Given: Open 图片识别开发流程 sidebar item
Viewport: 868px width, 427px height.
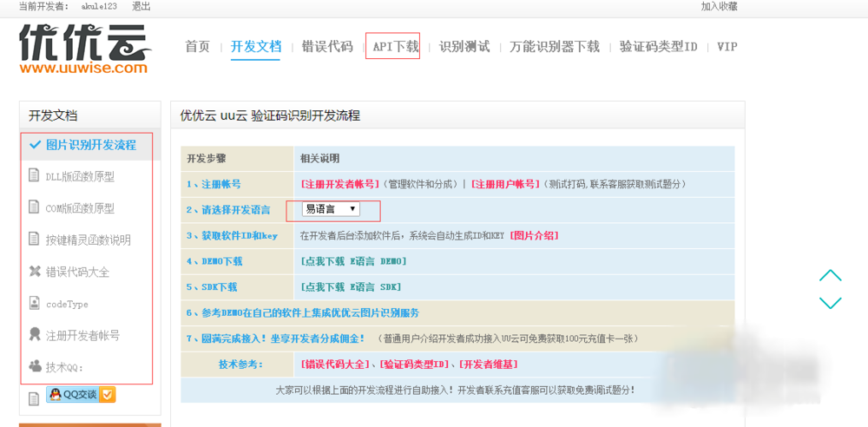Looking at the screenshot, I should coord(91,145).
